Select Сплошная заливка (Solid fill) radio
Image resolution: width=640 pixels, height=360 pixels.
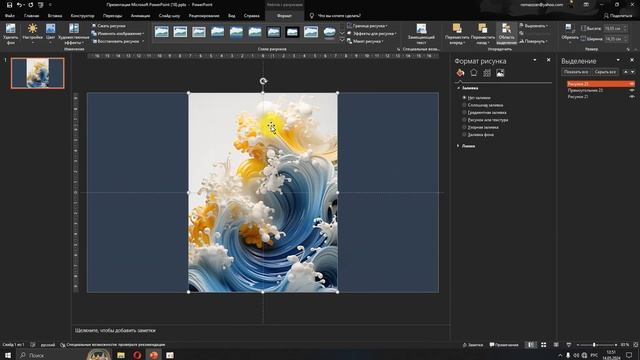[x=464, y=105]
